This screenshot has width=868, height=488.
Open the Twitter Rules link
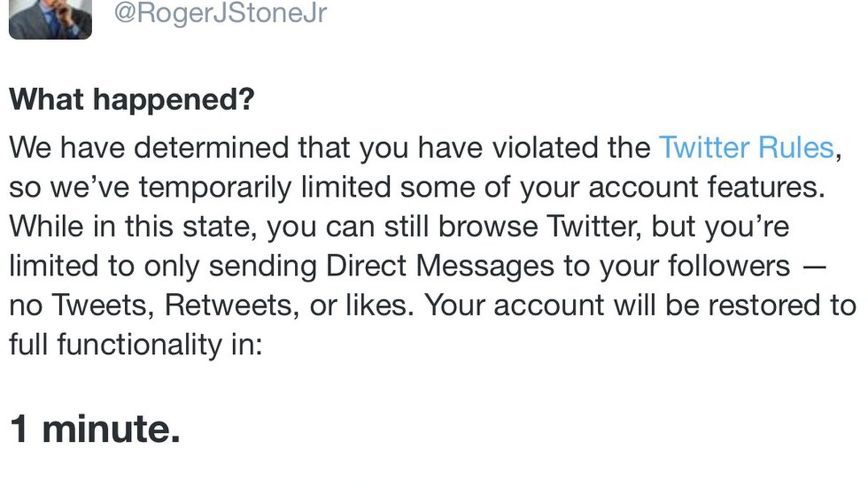pos(746,147)
